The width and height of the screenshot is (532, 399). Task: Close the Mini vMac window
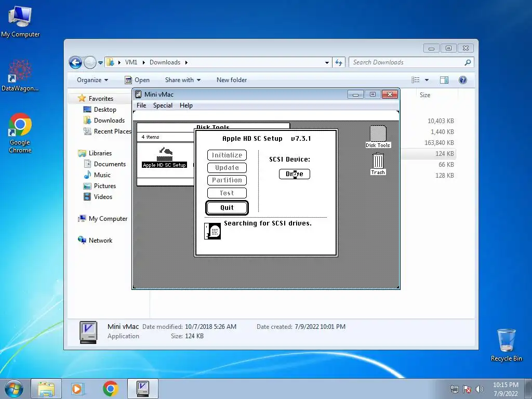[x=390, y=95]
